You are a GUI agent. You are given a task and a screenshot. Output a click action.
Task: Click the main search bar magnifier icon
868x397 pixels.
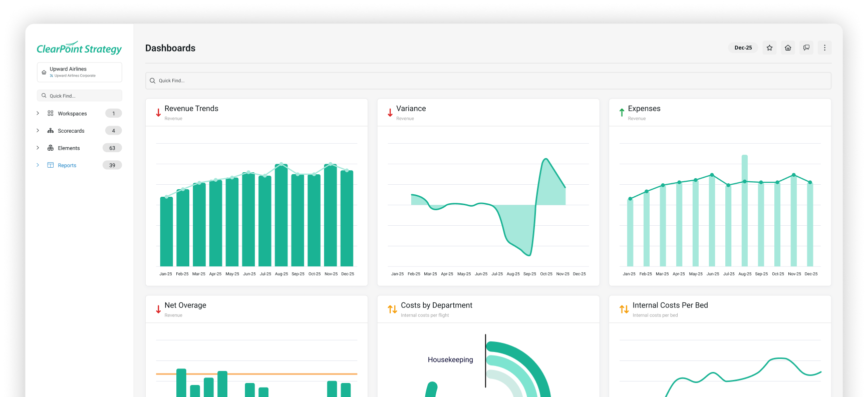tap(153, 81)
